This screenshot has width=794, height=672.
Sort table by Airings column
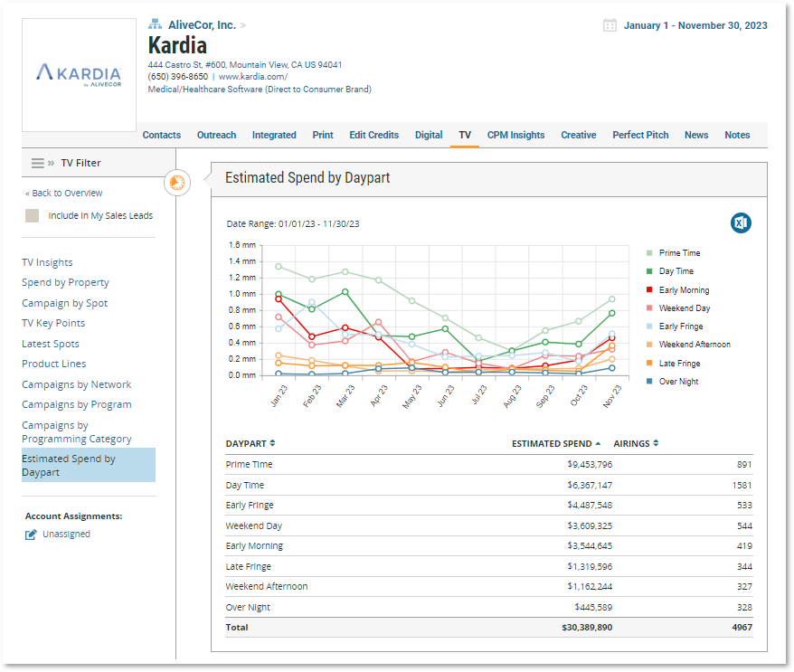pos(636,443)
